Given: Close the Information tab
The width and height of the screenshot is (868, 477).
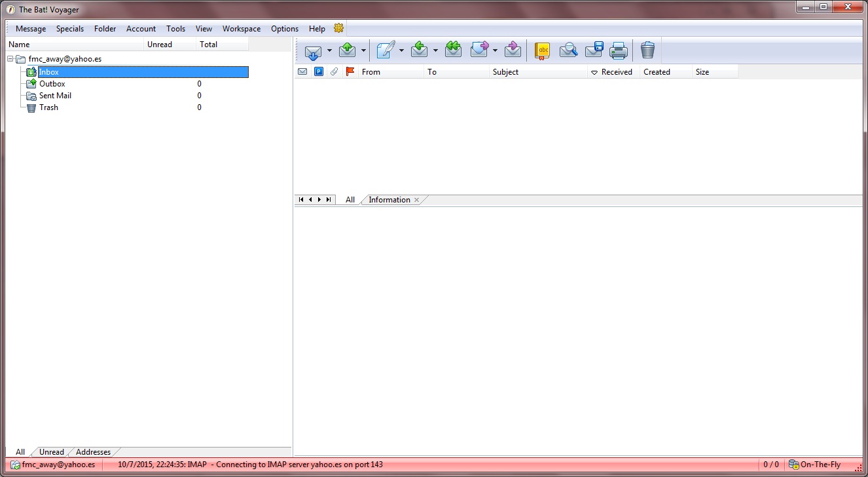Looking at the screenshot, I should point(416,200).
